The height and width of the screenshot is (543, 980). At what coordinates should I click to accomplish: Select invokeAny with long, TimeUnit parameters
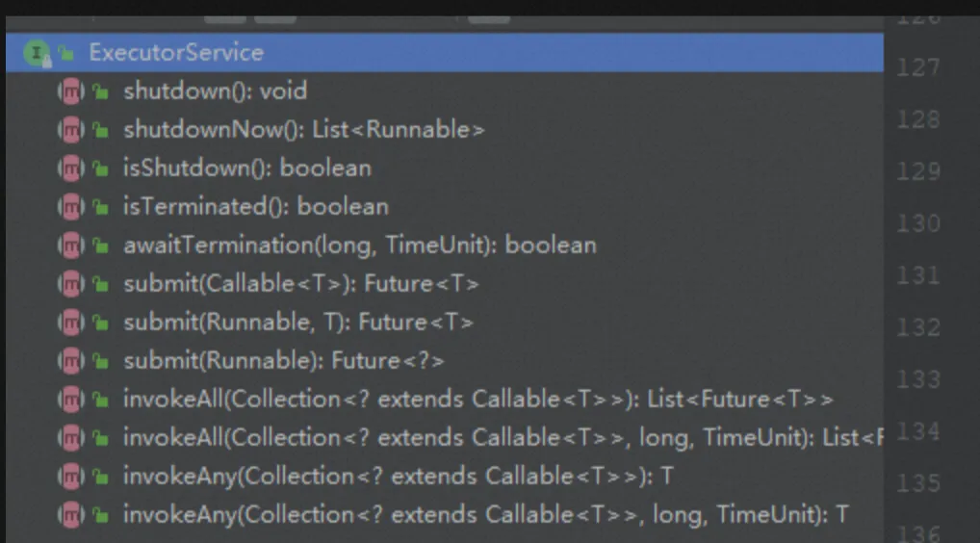coord(485,515)
